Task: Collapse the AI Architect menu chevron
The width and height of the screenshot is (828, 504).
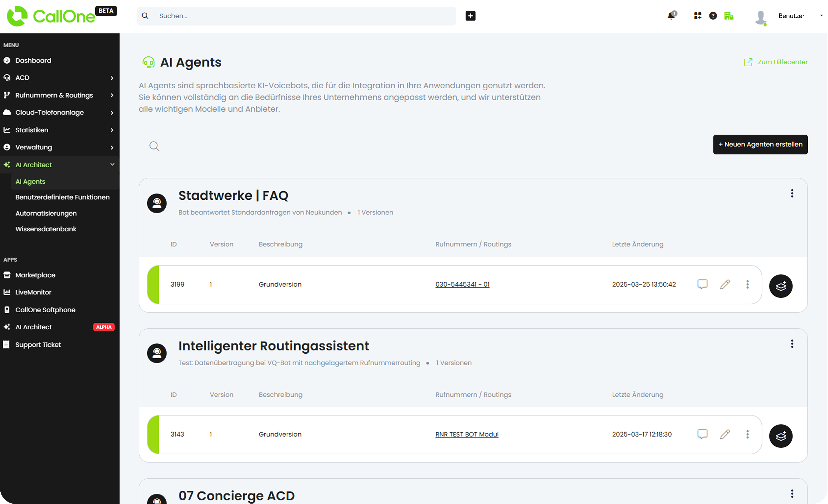Action: 112,165
